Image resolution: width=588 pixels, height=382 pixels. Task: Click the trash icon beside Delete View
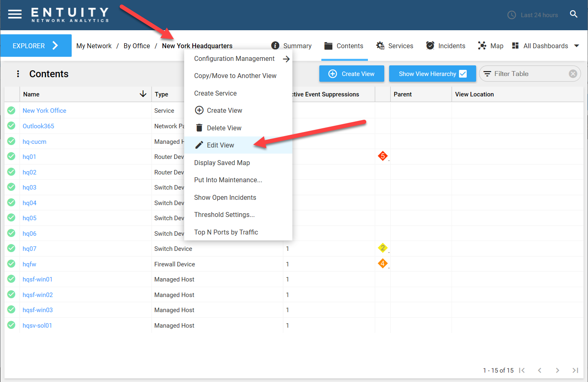(x=199, y=128)
